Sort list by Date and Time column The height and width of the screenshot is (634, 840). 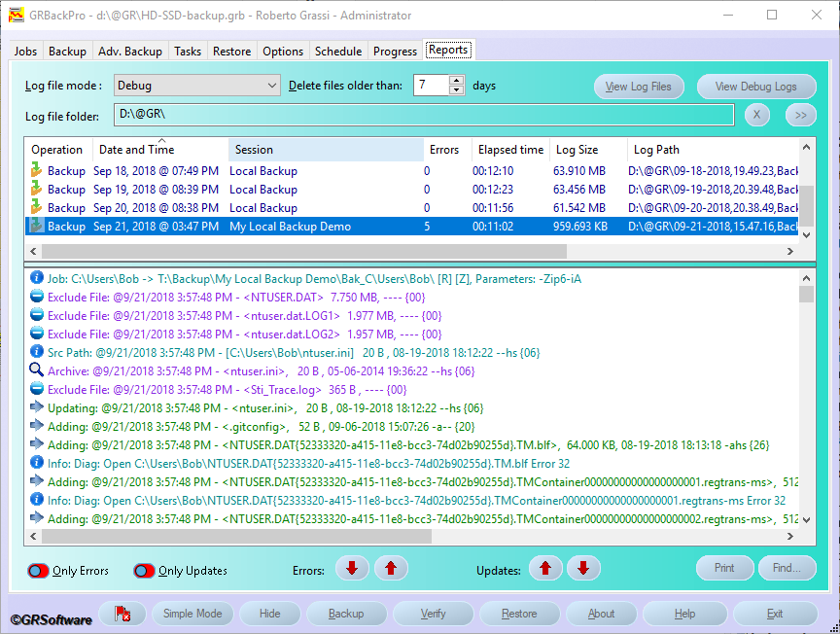(x=160, y=150)
